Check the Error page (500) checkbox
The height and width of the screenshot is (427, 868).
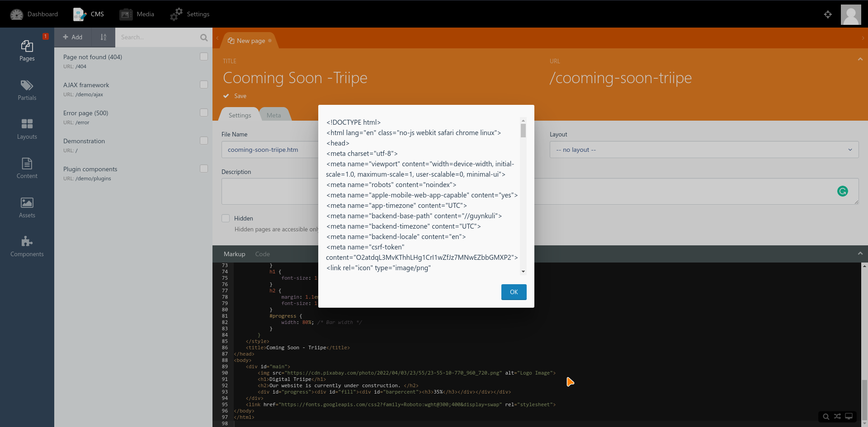pos(204,113)
